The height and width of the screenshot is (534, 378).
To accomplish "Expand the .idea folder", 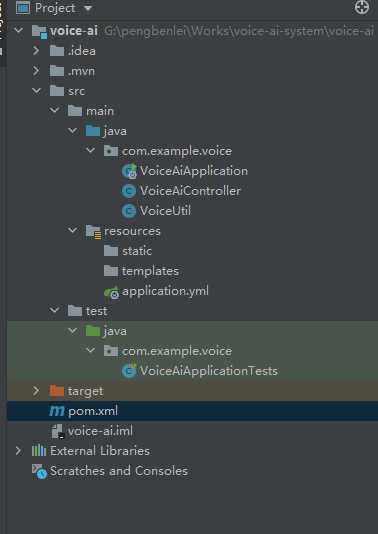I will tap(36, 51).
